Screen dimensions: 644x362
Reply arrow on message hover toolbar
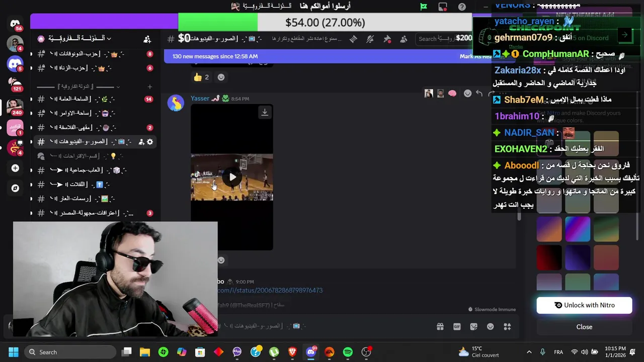[x=479, y=94]
